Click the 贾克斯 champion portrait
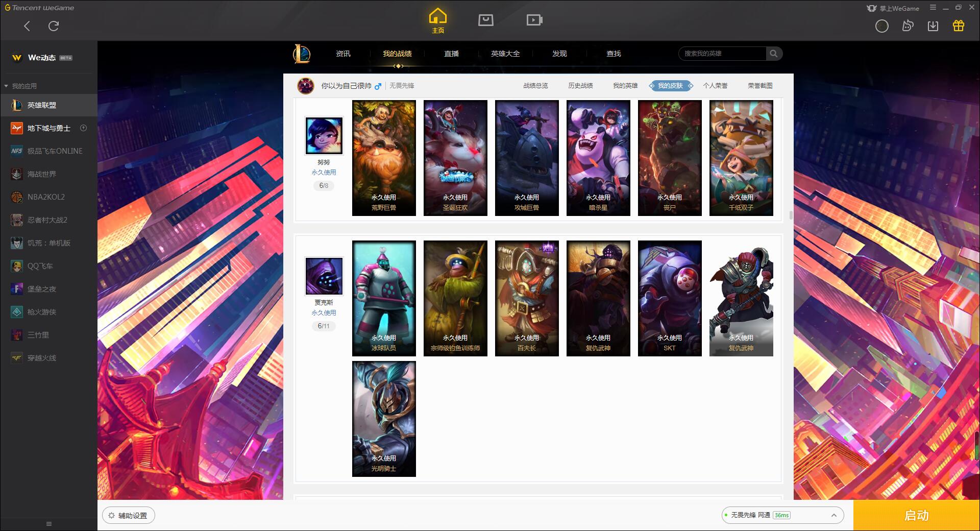980x531 pixels. pos(324,276)
